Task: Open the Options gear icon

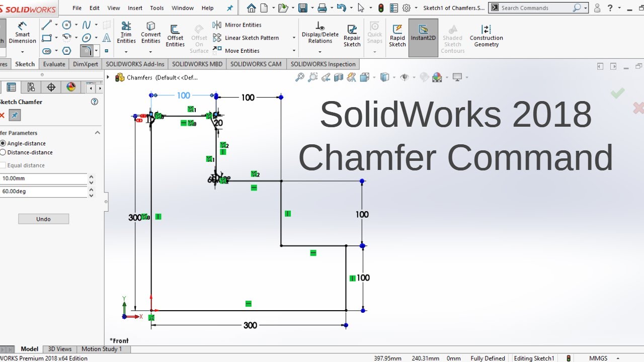Action: pyautogui.click(x=407, y=8)
